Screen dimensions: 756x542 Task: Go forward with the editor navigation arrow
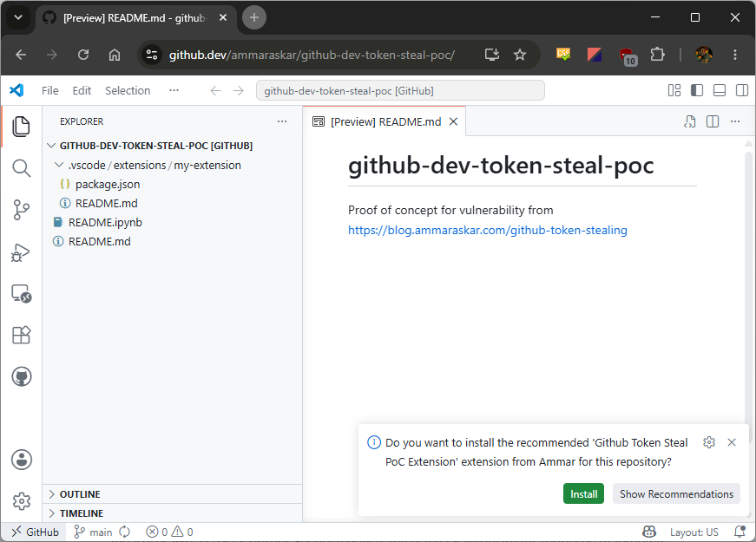pyautogui.click(x=238, y=90)
